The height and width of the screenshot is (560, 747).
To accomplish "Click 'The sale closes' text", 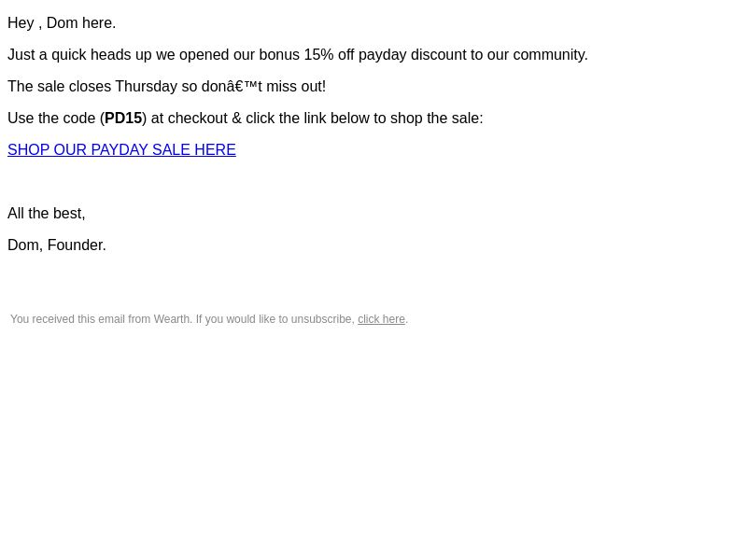I will coord(60,87).
